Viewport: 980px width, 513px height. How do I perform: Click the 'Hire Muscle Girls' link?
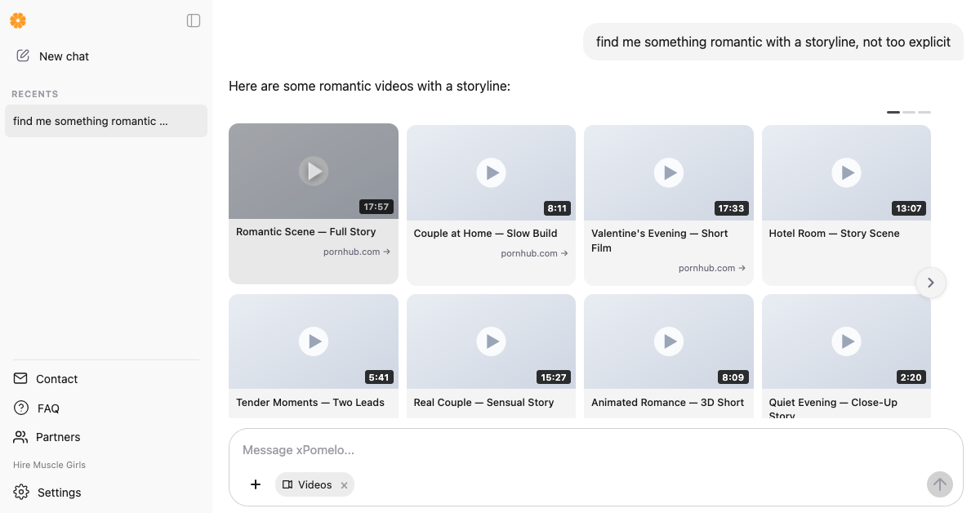(x=50, y=465)
